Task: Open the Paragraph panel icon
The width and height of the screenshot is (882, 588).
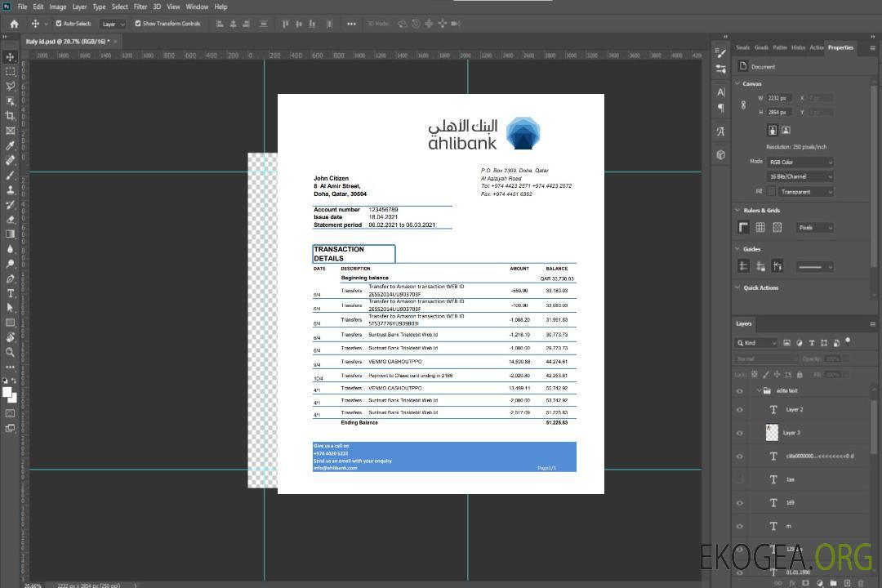Action: click(x=721, y=108)
